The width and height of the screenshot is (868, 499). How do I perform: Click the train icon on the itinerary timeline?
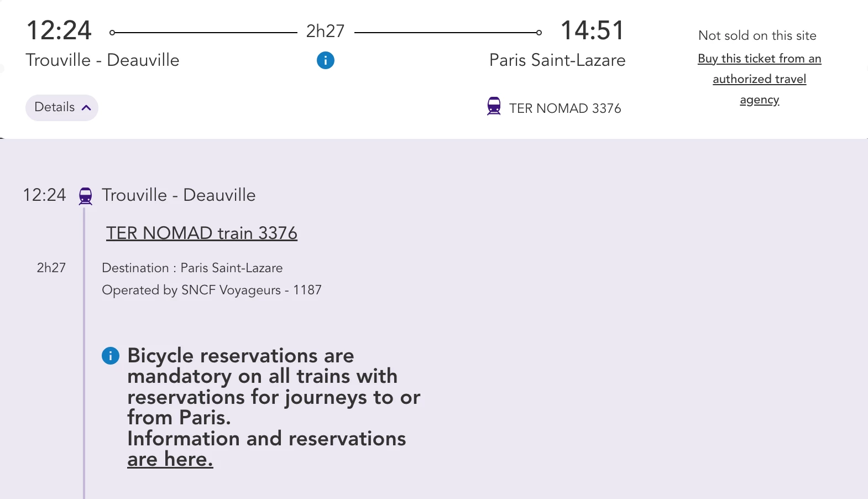click(85, 196)
